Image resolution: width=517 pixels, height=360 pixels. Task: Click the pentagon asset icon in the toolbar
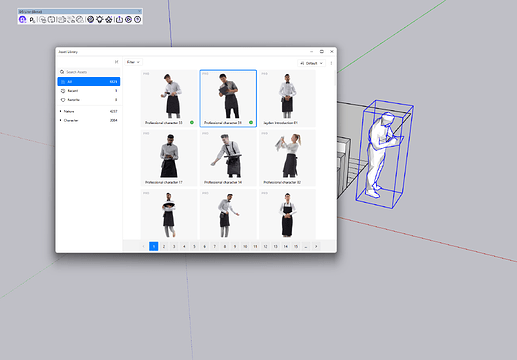coord(109,20)
